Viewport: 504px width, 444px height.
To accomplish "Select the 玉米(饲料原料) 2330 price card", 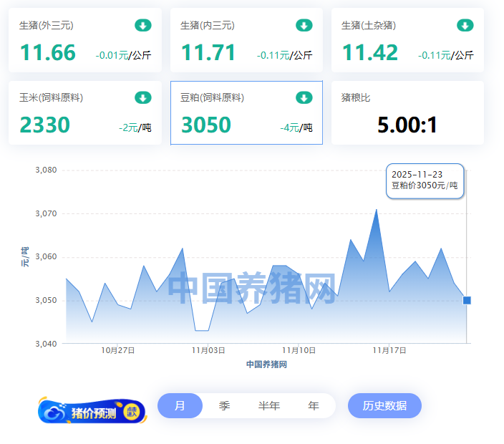I will (x=85, y=114).
